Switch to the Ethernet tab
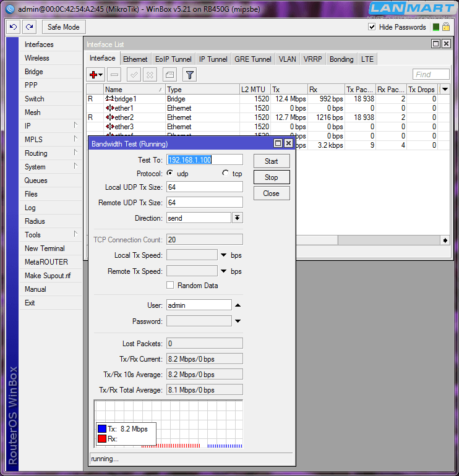The image size is (459, 476). coord(135,59)
